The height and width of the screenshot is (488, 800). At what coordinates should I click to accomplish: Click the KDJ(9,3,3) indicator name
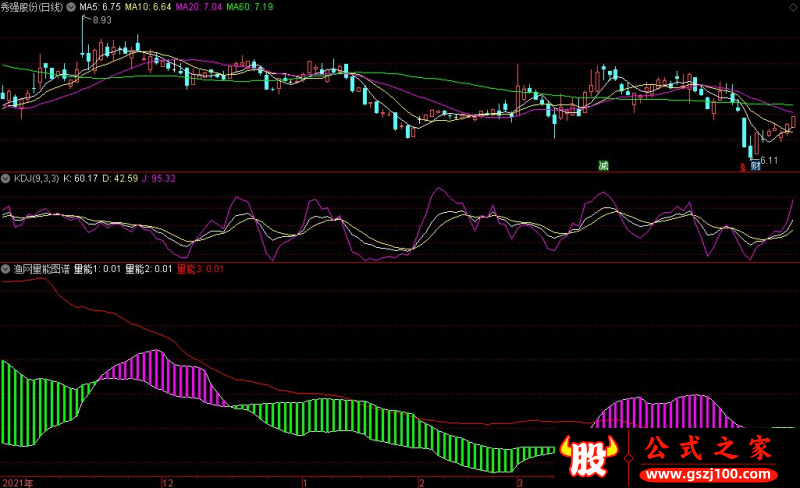coord(36,179)
